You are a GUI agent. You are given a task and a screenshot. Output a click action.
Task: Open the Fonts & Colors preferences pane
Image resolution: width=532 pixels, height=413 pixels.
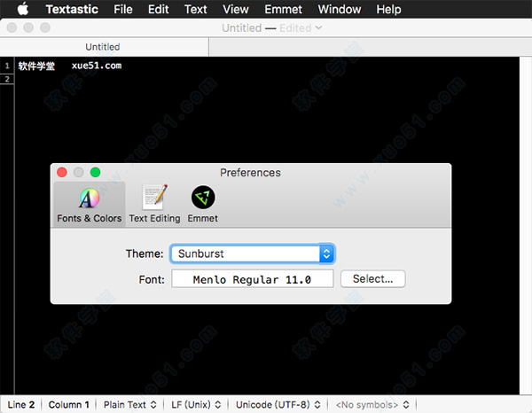point(89,205)
